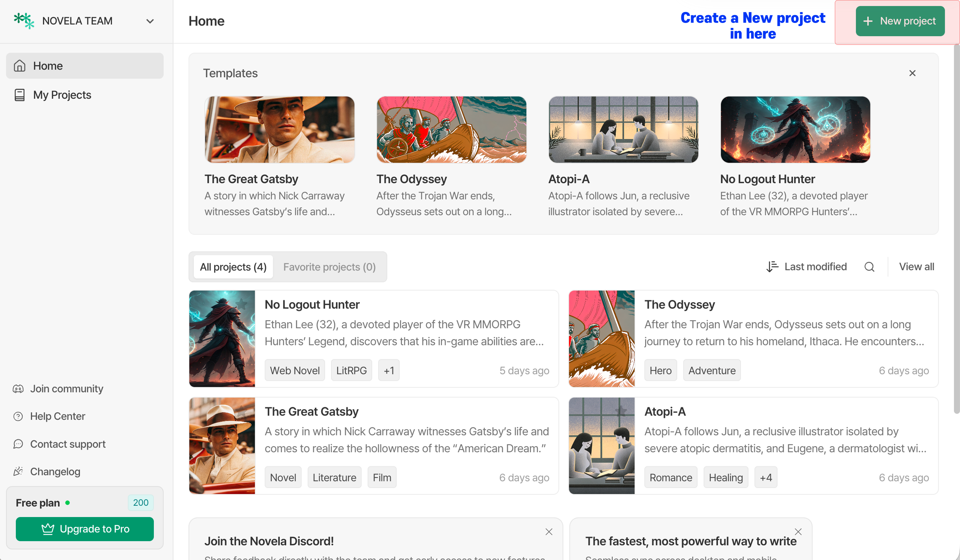Click the crown icon on Upgrade button
Image resolution: width=960 pixels, height=560 pixels.
pos(48,529)
